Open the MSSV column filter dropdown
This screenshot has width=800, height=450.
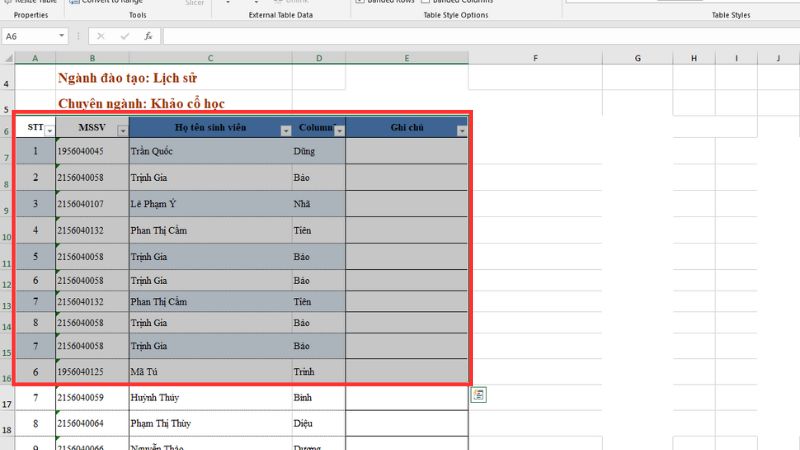(x=122, y=131)
